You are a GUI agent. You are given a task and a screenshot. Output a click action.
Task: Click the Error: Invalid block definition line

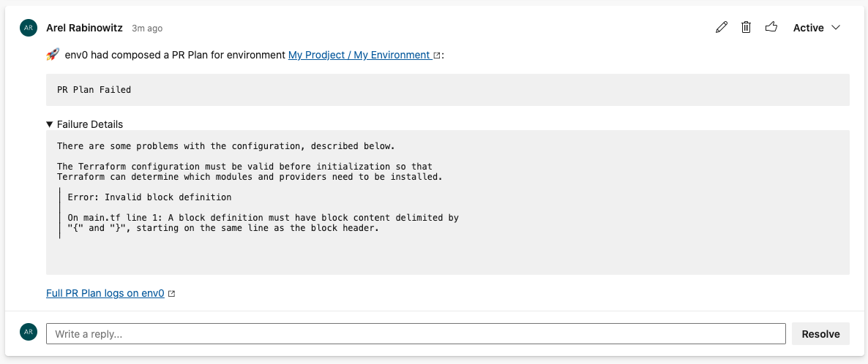click(149, 197)
